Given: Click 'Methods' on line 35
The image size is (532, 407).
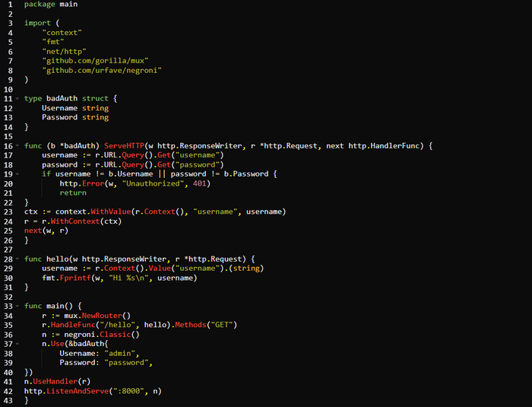Looking at the screenshot, I should tap(191, 325).
